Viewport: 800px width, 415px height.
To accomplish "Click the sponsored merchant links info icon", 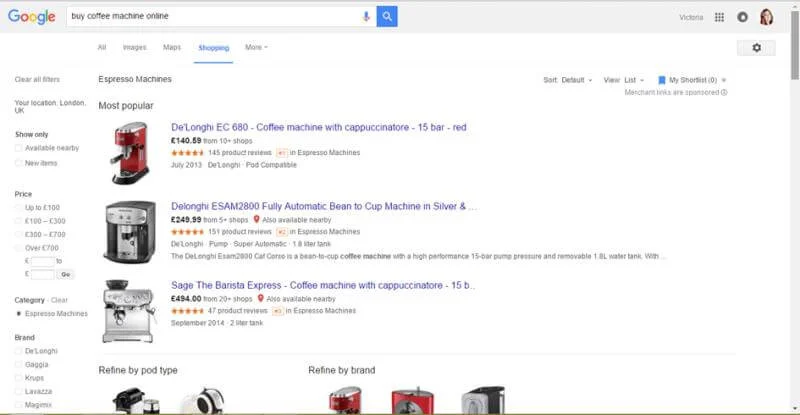I will 724,92.
